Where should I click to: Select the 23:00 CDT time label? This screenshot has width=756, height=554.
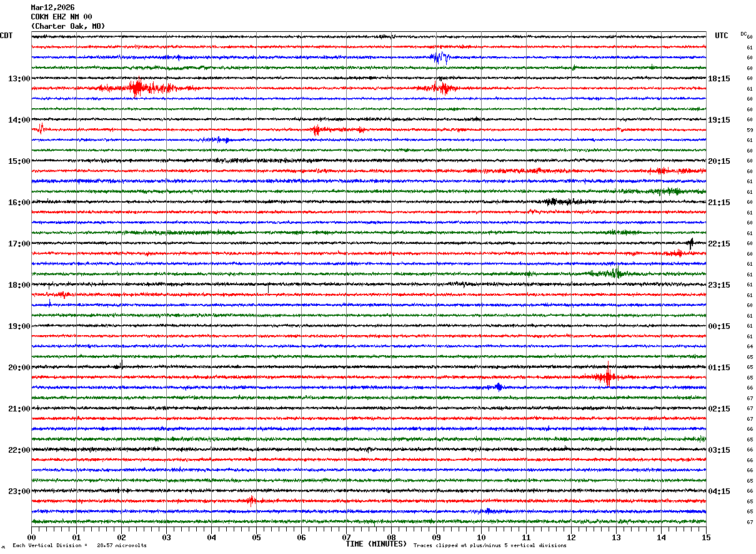19,491
